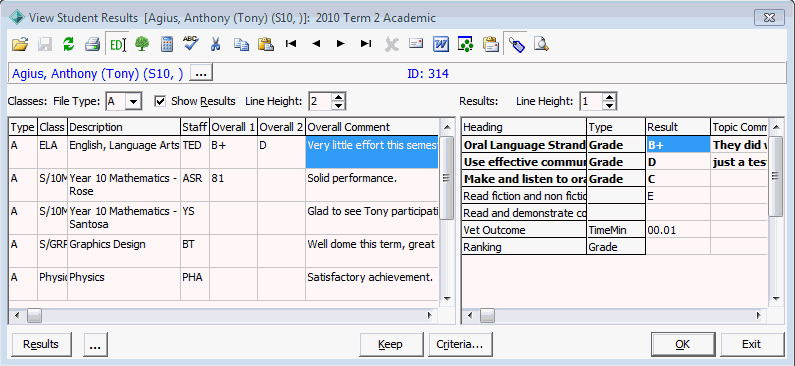This screenshot has height=366, width=795.
Task: Select the Ranking heading row
Action: (x=524, y=247)
